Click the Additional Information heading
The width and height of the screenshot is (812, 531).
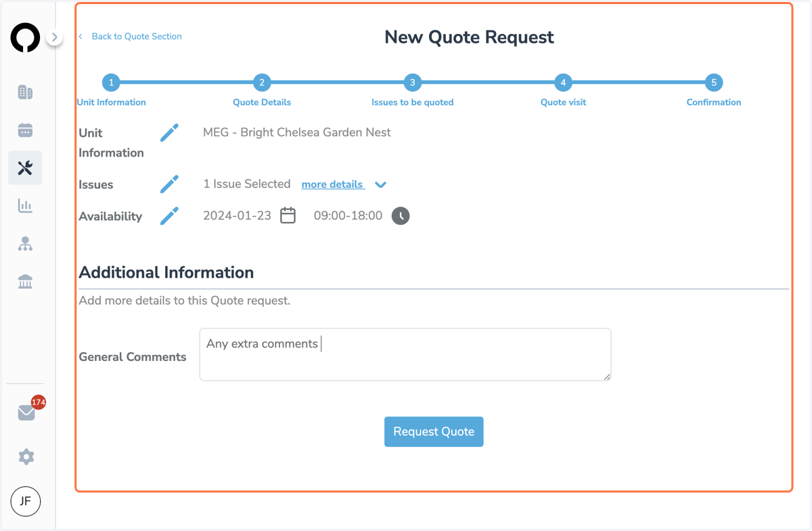(166, 272)
